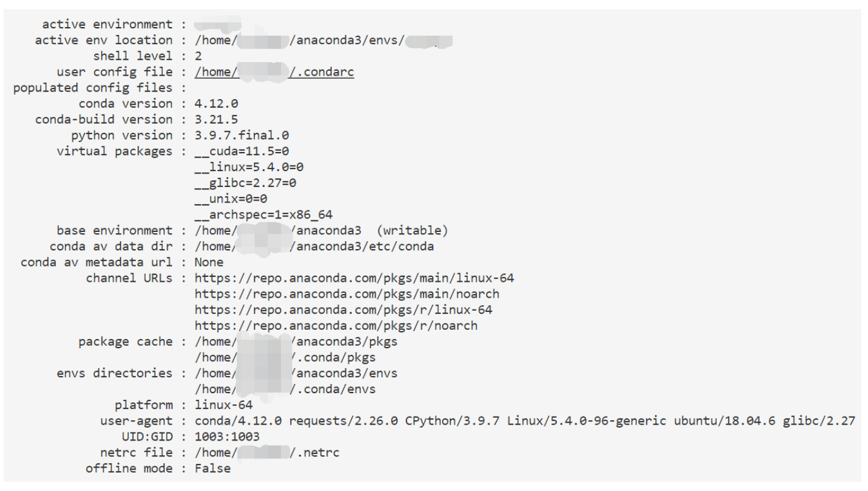Click the UID:GID value 1003:1003
This screenshot has height=491, width=868.
click(227, 437)
